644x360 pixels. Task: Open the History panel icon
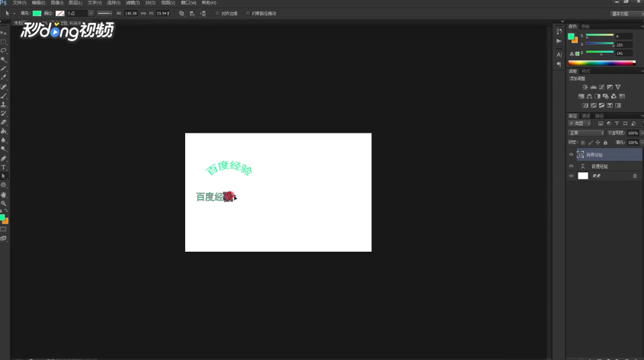559,31
